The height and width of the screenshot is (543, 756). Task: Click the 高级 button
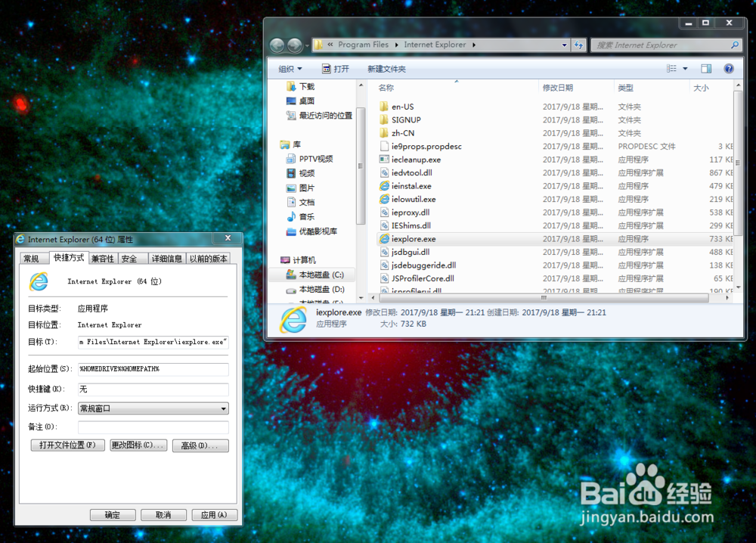tap(200, 445)
